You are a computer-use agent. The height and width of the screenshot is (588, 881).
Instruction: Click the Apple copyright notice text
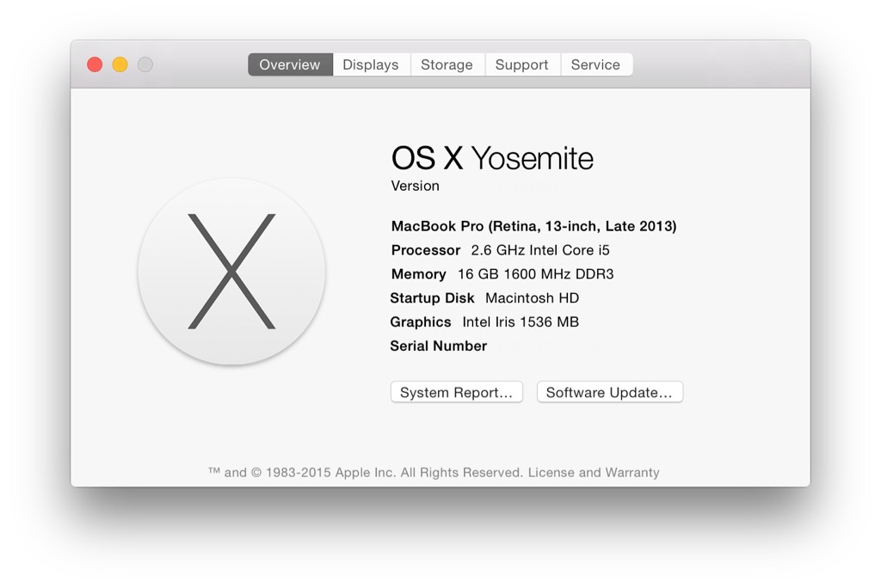[x=366, y=472]
